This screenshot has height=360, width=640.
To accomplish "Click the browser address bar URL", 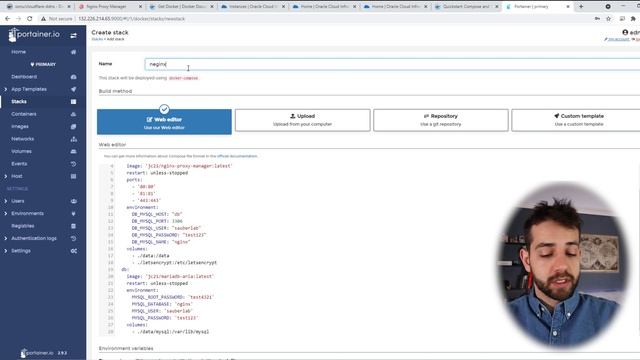I will [x=131, y=19].
